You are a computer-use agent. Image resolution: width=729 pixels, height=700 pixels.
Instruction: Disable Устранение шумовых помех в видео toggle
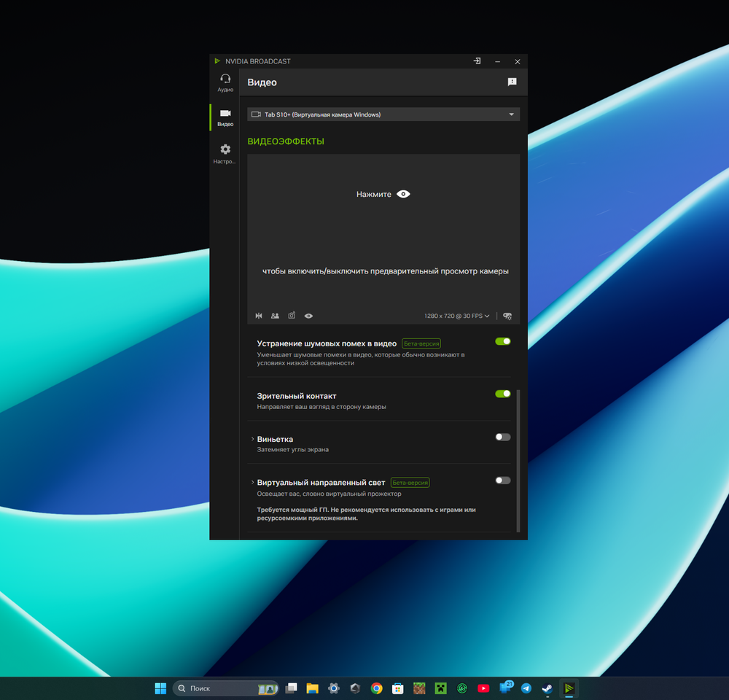(503, 341)
